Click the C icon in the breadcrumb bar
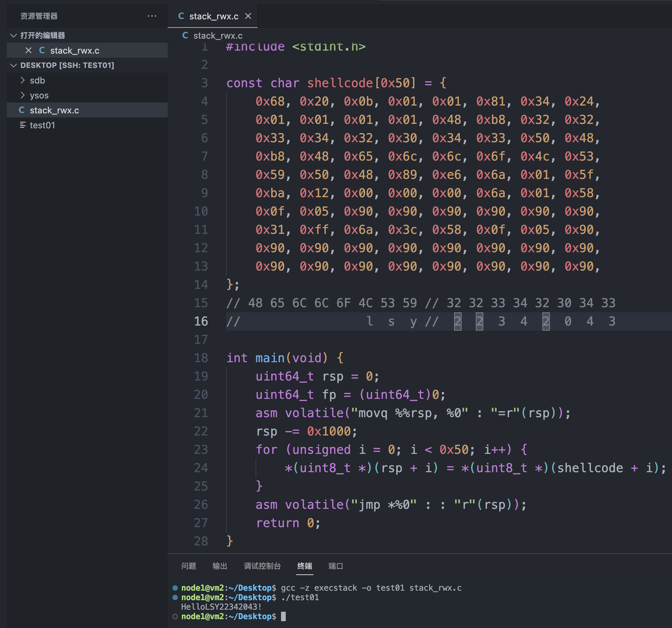This screenshot has height=628, width=672. (x=185, y=35)
